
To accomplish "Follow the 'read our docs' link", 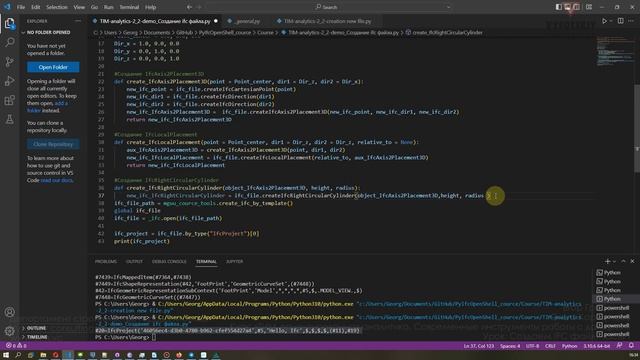I will pos(56,180).
